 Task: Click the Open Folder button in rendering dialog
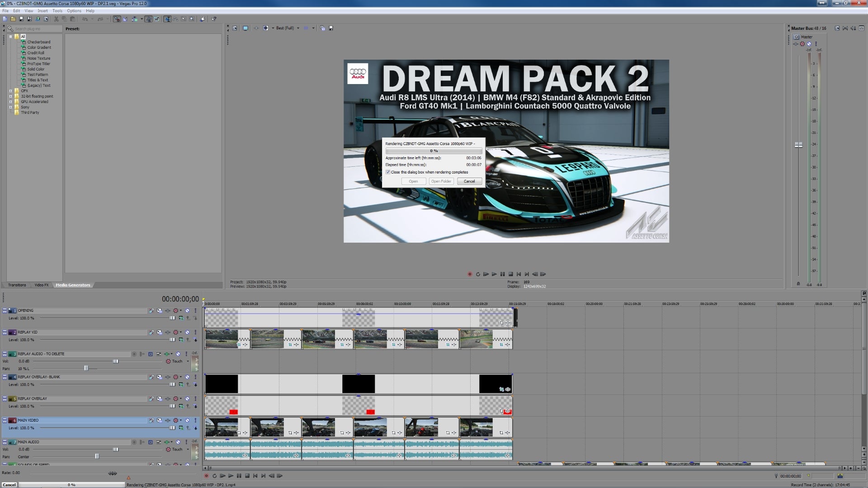click(441, 181)
